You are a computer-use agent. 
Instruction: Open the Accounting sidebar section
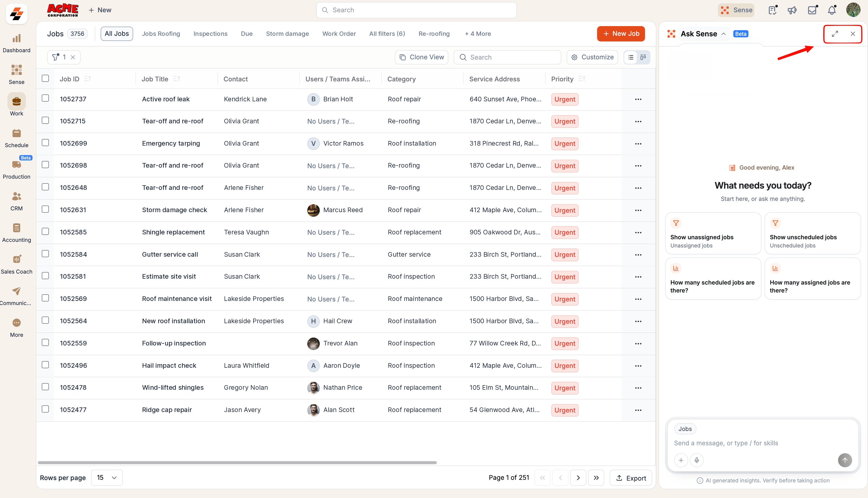pos(16,233)
